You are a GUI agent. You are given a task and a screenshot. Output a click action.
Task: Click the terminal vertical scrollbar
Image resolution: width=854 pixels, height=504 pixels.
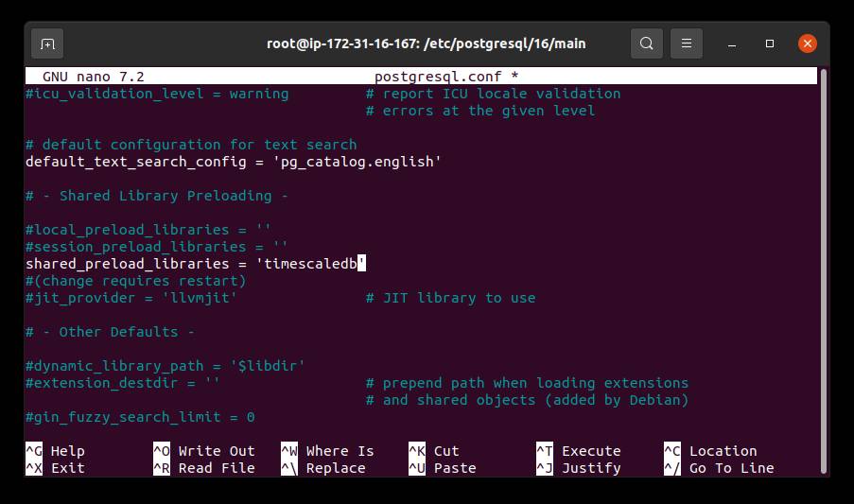[824, 270]
